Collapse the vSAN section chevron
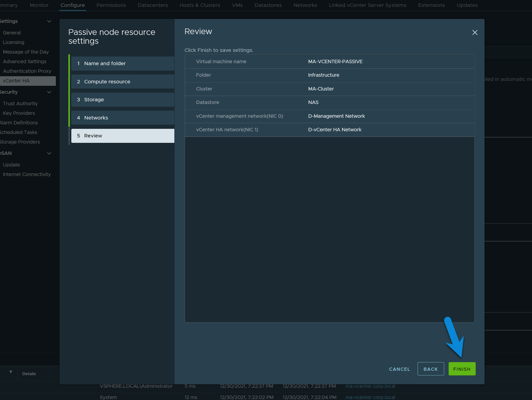This screenshot has width=532, height=400. click(49, 153)
